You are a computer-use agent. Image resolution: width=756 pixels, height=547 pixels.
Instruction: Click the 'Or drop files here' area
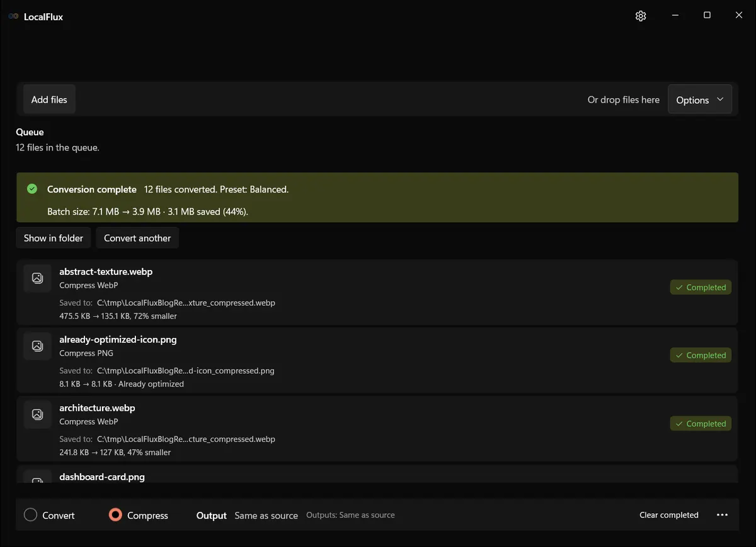pyautogui.click(x=624, y=99)
